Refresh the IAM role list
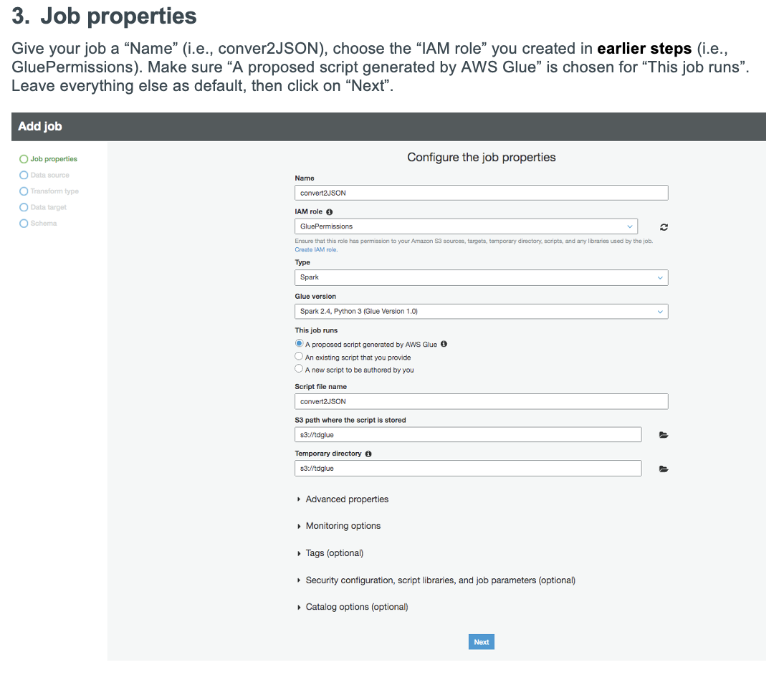The width and height of the screenshot is (784, 685). click(664, 227)
